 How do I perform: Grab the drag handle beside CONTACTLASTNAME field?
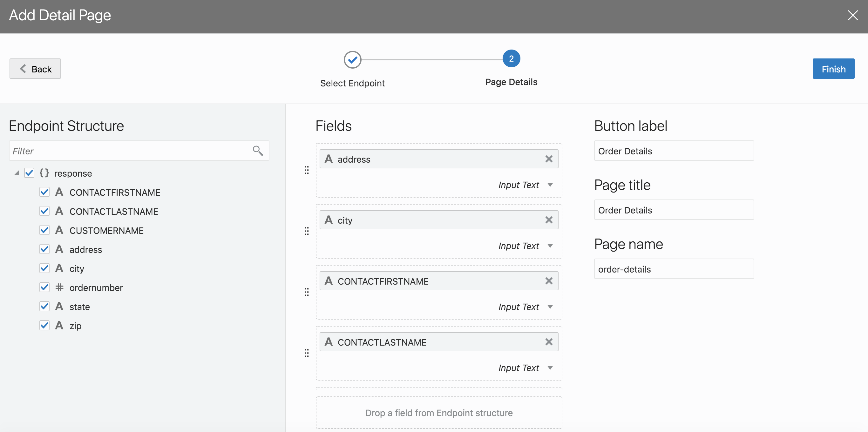tap(306, 353)
